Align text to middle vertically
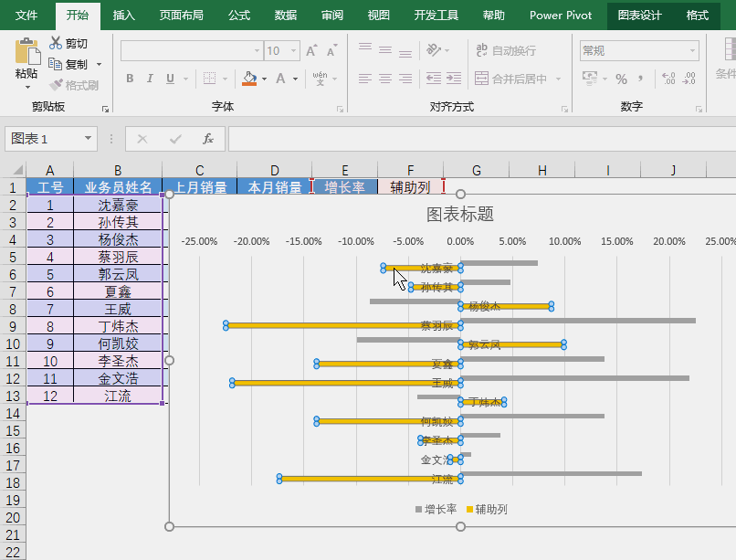This screenshot has width=736, height=560. (x=385, y=49)
